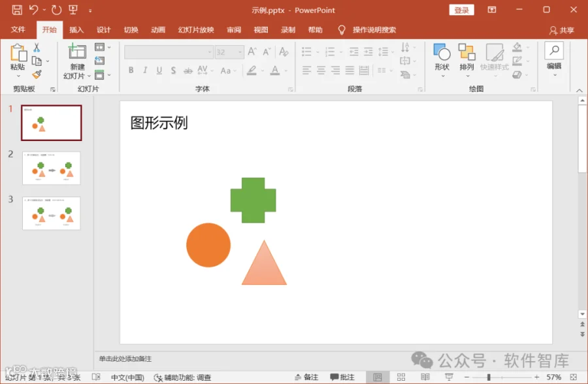
Task: Click the Undo arrow icon
Action: click(34, 10)
